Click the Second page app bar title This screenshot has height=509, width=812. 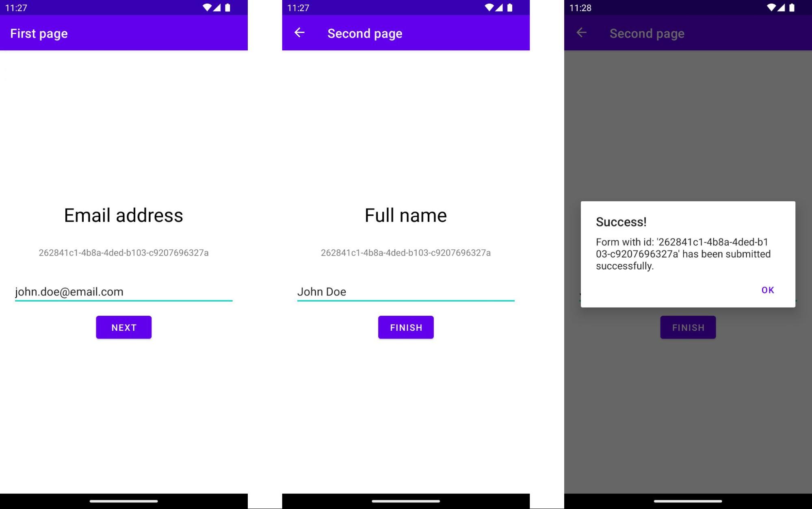(x=364, y=33)
